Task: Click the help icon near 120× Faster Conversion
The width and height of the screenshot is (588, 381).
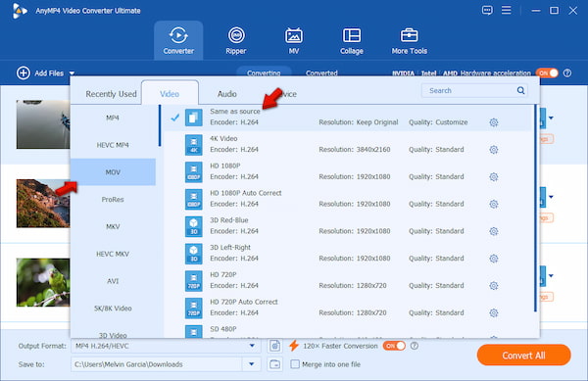Action: (x=415, y=346)
